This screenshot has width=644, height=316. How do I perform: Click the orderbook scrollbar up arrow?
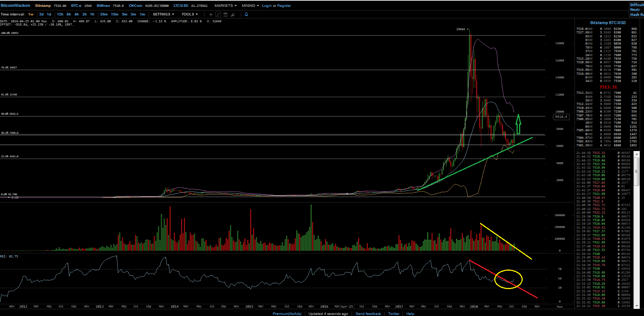tap(636, 154)
